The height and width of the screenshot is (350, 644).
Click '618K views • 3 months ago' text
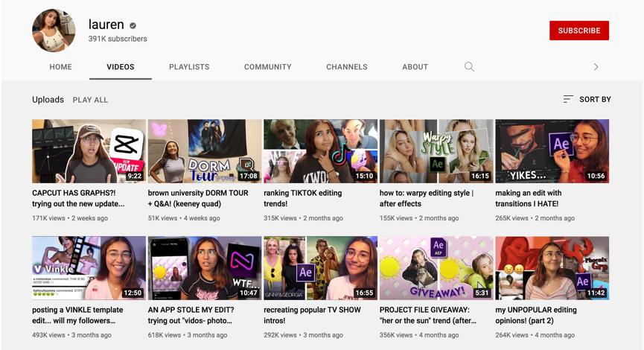coord(188,335)
